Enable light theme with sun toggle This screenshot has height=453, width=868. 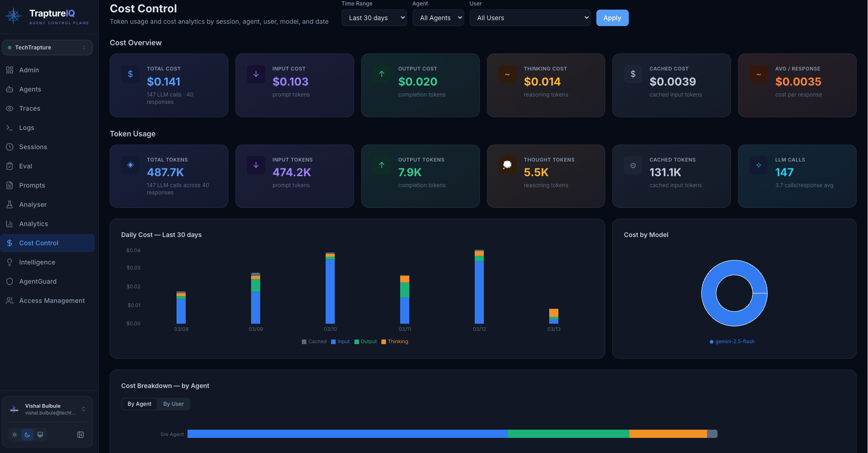[14, 435]
